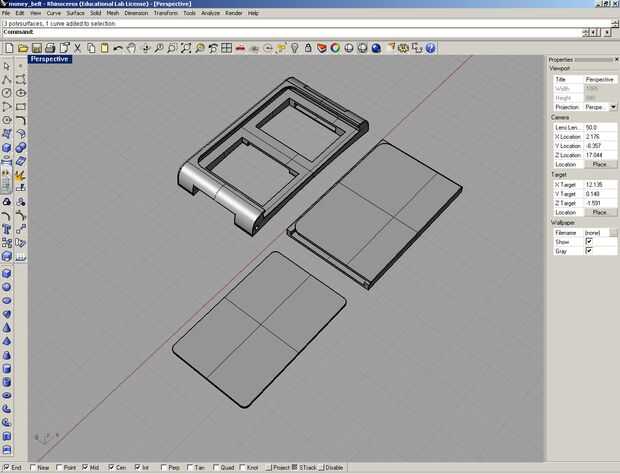
Task: Toggle the Gray wallpaper checkbox
Action: [589, 251]
